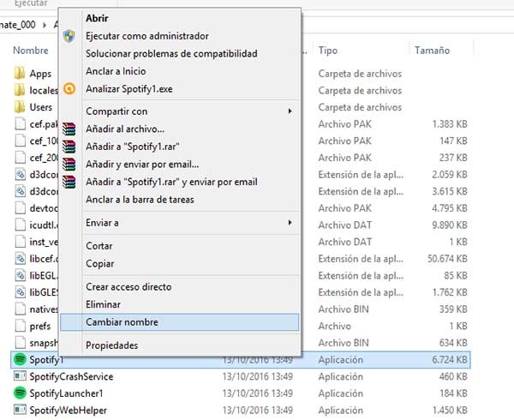
Task: Click the Nombre column header
Action: click(x=30, y=51)
